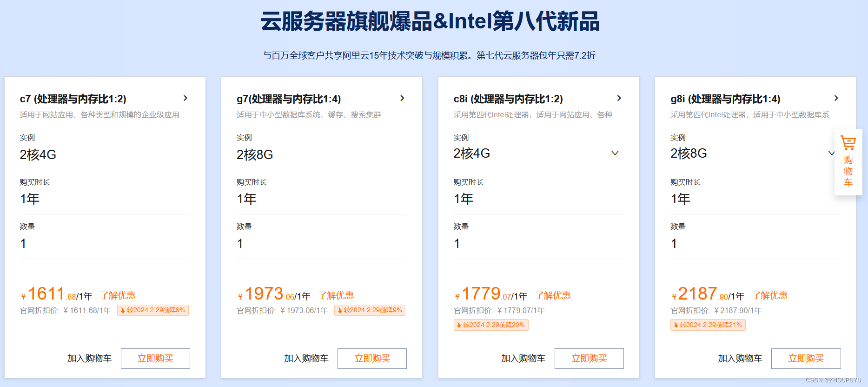Open 了解优惠 link beside ¥1779.07 price

(553, 295)
